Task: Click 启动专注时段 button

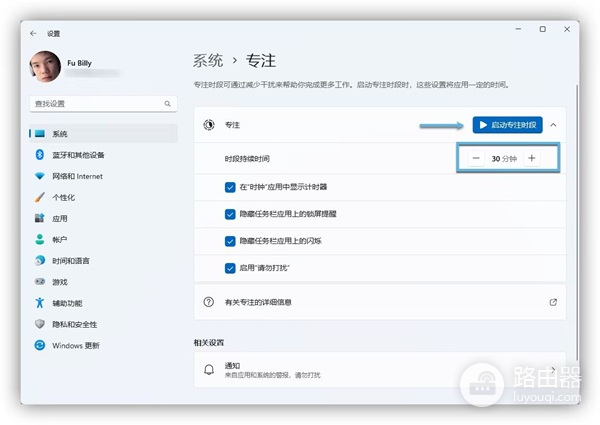Action: [x=506, y=125]
